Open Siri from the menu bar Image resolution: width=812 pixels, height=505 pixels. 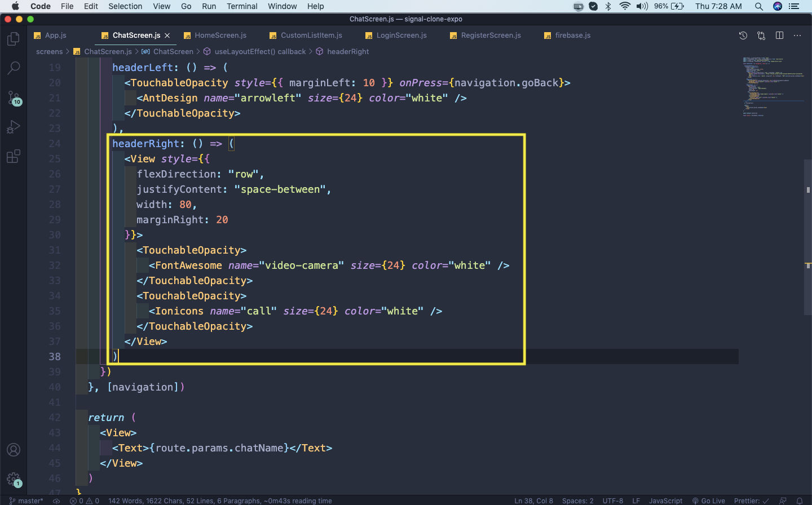point(778,6)
